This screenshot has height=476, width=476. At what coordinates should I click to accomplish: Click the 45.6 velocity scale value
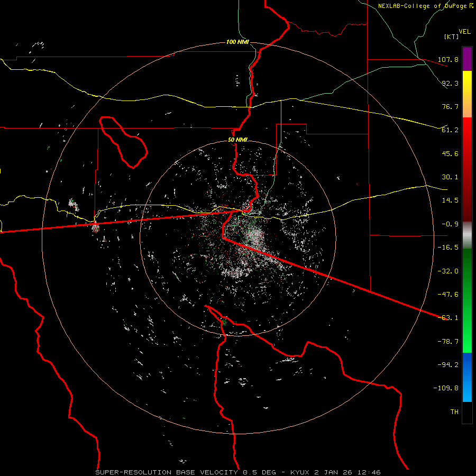point(450,153)
